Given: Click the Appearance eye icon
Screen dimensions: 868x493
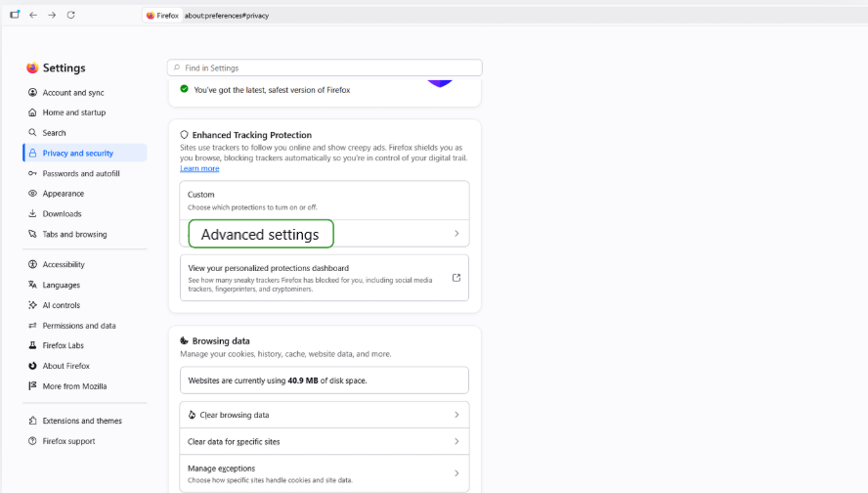Looking at the screenshot, I should 32,194.
